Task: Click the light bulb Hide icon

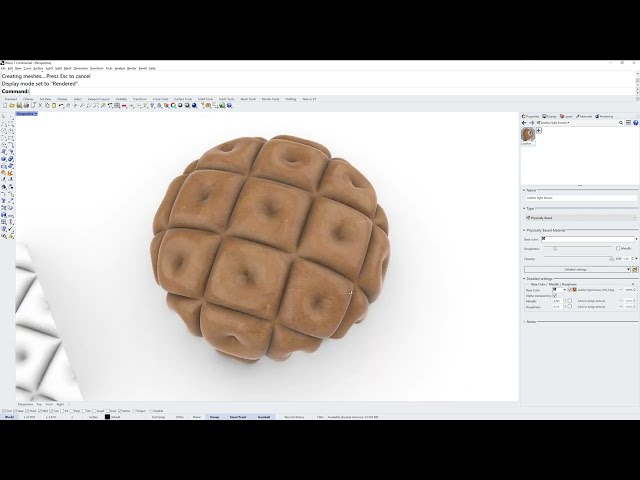Action: point(152,105)
